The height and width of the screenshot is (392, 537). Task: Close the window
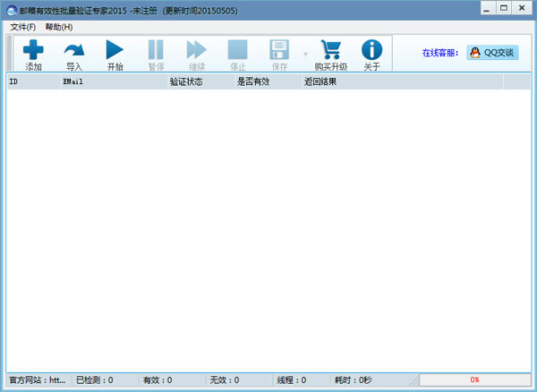(x=522, y=8)
